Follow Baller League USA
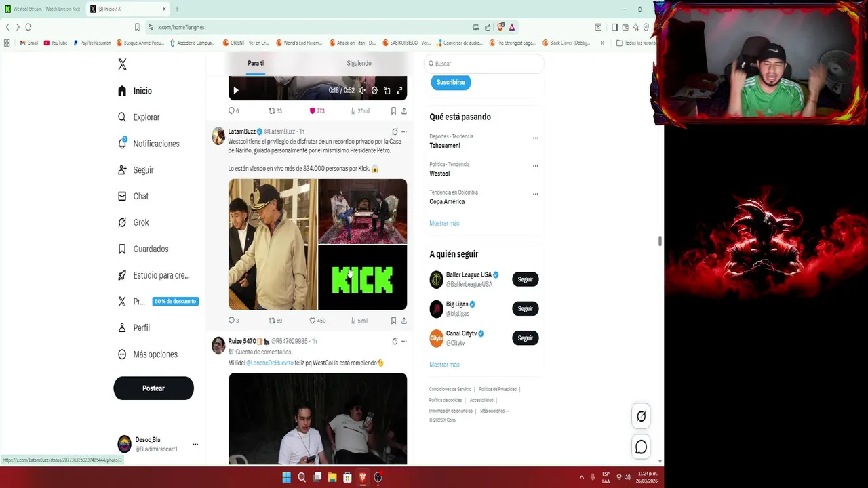 point(526,279)
